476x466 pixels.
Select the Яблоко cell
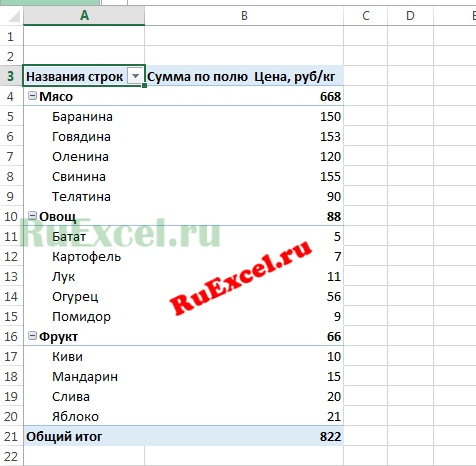[x=84, y=416]
